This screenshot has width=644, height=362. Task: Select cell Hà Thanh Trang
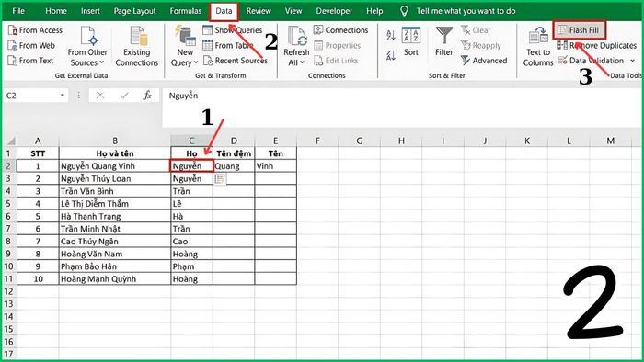(115, 216)
